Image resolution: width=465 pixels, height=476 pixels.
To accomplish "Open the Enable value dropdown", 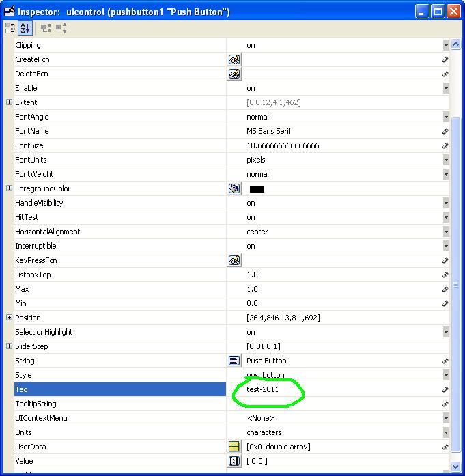I will click(x=445, y=88).
